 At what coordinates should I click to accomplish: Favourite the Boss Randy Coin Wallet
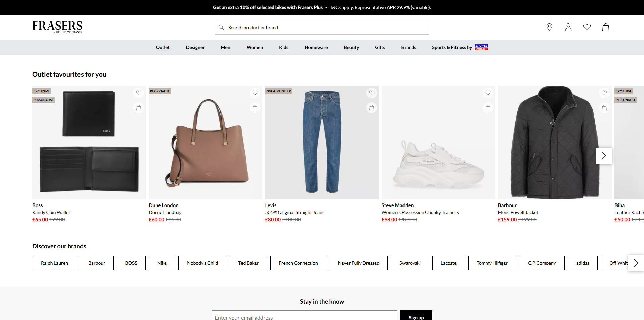(x=138, y=93)
